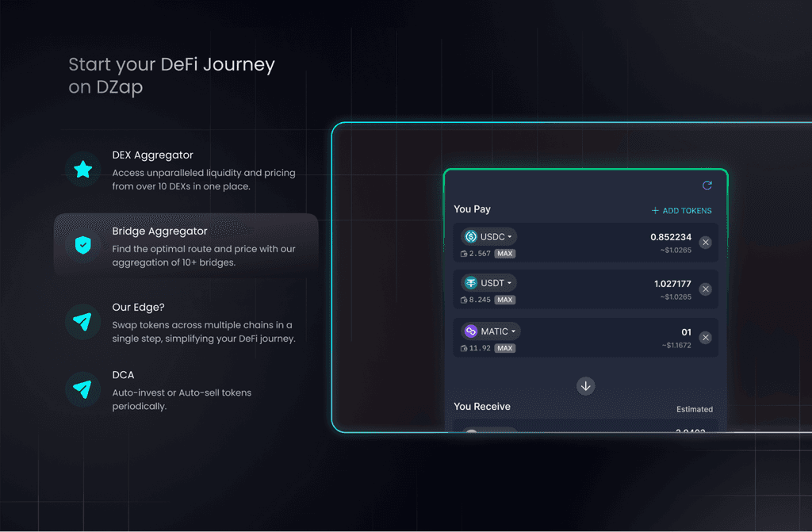
Task: Edit the USDC amount 0.852234
Action: pos(671,237)
